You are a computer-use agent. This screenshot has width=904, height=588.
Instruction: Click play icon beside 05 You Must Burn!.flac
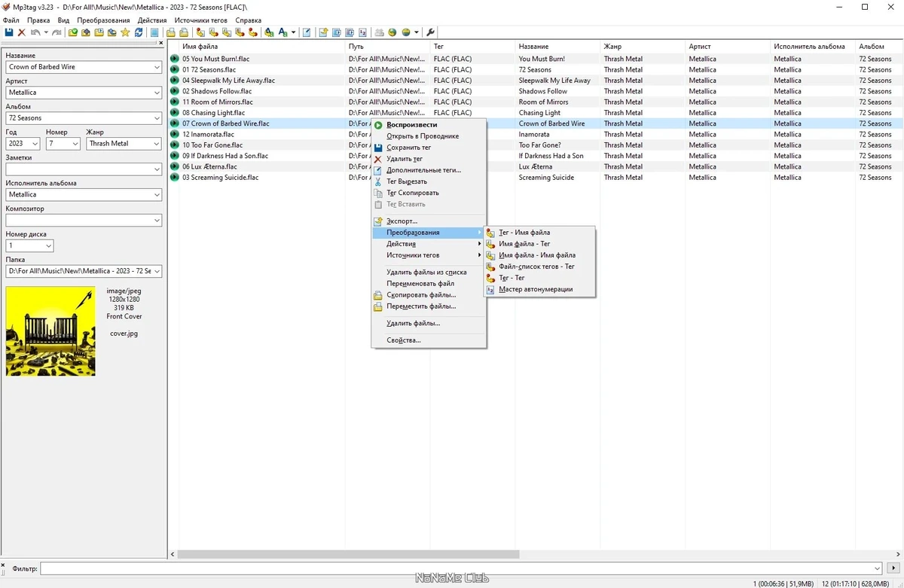(x=175, y=59)
